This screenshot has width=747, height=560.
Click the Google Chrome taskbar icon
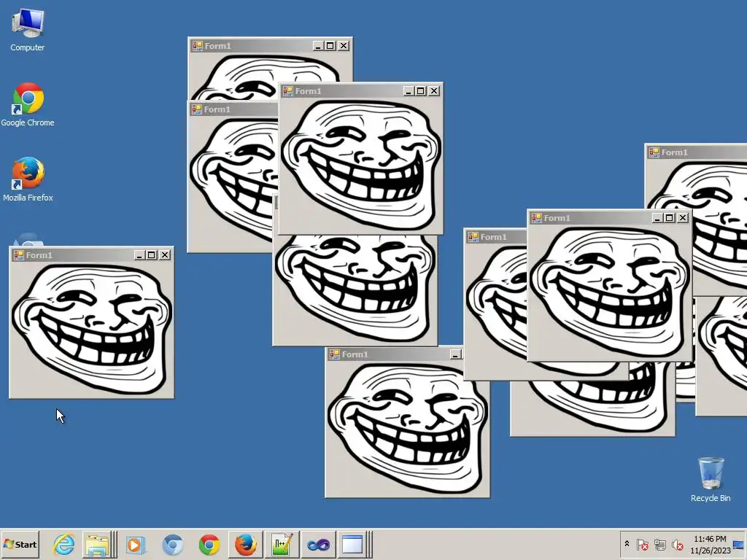[x=209, y=544]
